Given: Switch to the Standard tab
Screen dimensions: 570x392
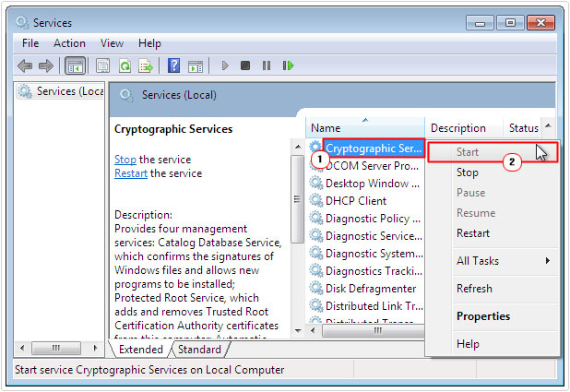Looking at the screenshot, I should (x=199, y=350).
